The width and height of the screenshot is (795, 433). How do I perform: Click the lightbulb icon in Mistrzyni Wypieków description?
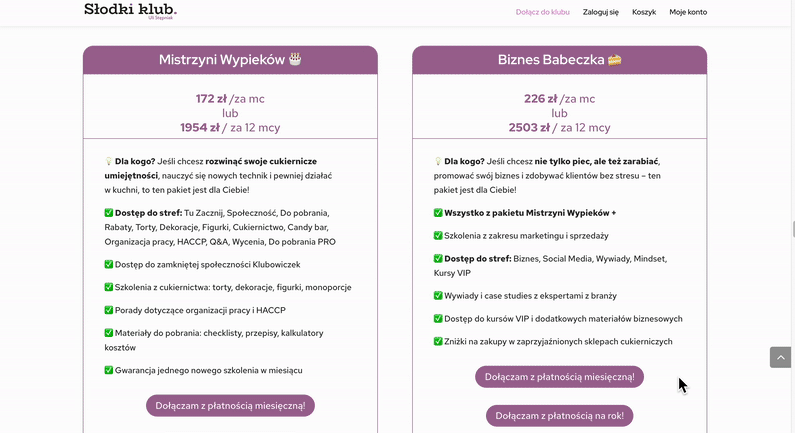[x=109, y=161]
